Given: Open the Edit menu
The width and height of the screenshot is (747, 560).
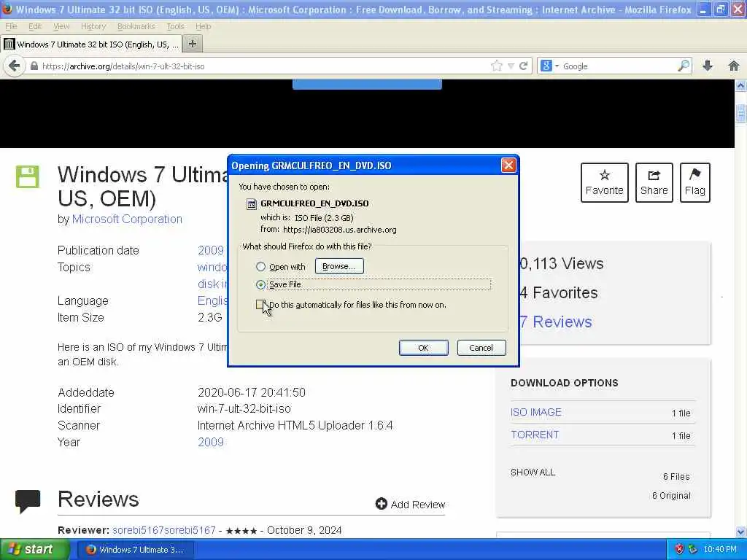Looking at the screenshot, I should (35, 26).
